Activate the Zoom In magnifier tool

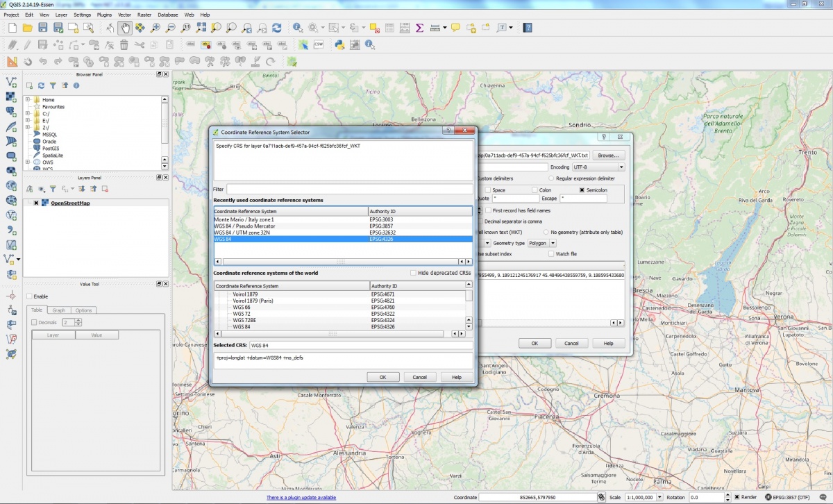click(x=155, y=28)
